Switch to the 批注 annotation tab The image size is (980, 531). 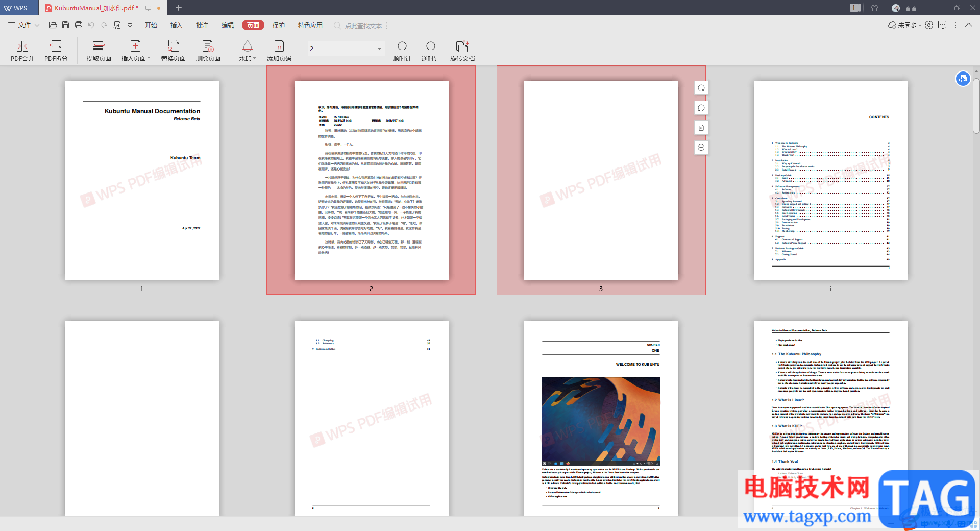[x=202, y=25]
